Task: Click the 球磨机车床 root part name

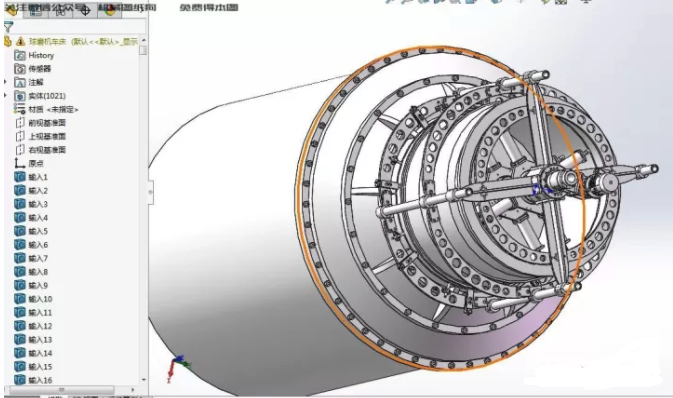Action: pyautogui.click(x=47, y=42)
